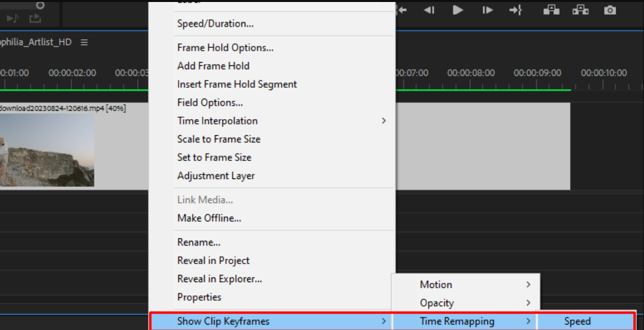This screenshot has height=330, width=644.
Task: Expand the Opacity submenu
Action: click(466, 303)
